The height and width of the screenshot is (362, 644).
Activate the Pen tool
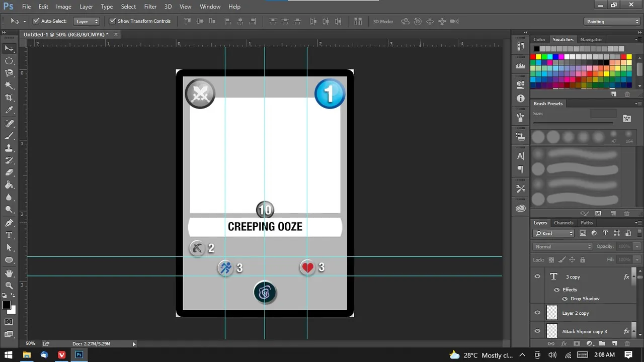click(9, 223)
